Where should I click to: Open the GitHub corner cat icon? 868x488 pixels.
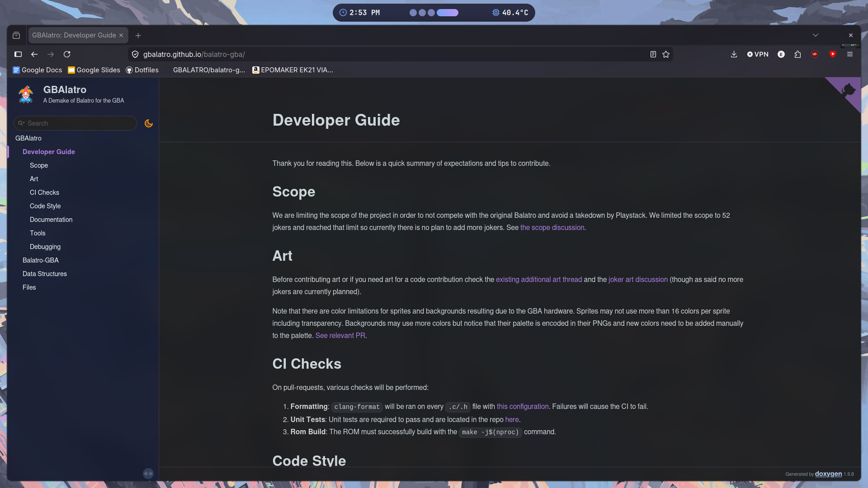pyautogui.click(x=848, y=90)
